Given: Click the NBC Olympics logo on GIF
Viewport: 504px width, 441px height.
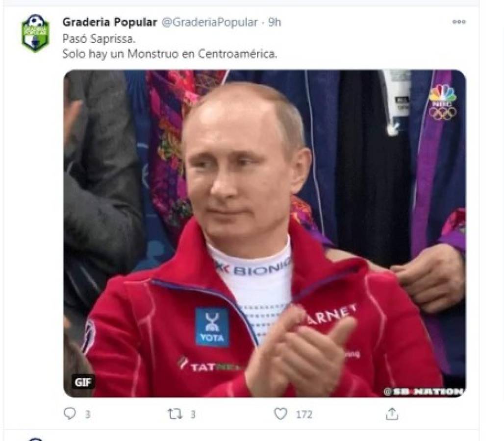Looking at the screenshot, I should click(x=443, y=102).
